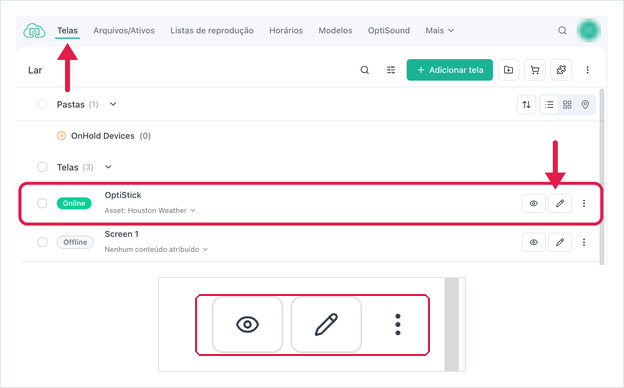The image size is (624, 388).
Task: Open Listas de reprodução tab
Action: click(x=212, y=30)
